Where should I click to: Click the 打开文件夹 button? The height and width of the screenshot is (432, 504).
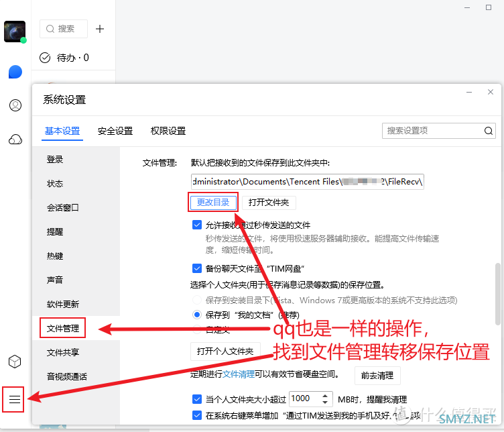tap(269, 203)
